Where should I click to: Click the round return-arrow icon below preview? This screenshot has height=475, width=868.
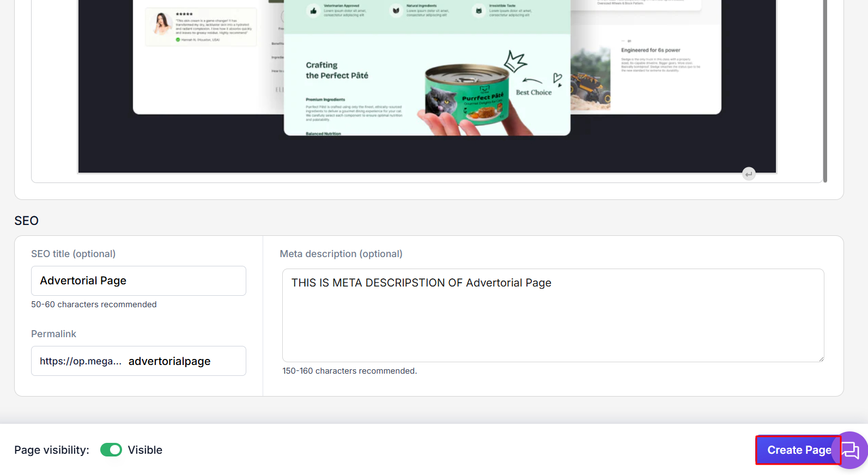pyautogui.click(x=749, y=174)
